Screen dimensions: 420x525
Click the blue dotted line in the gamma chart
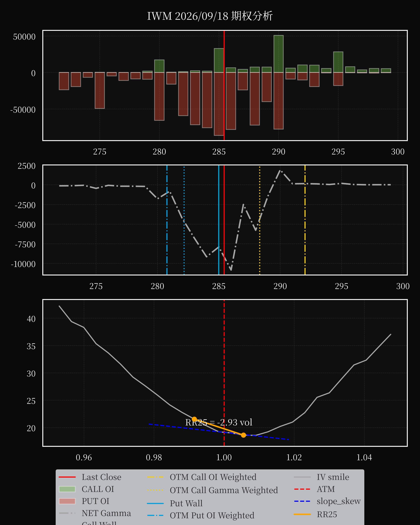184,220
